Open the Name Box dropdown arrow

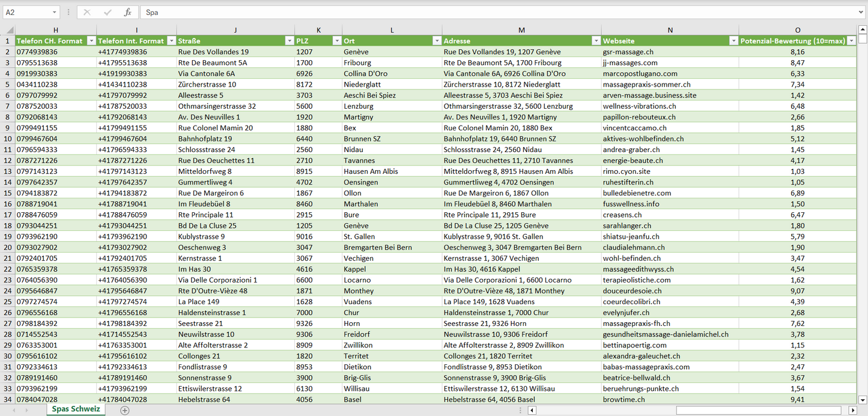click(54, 12)
